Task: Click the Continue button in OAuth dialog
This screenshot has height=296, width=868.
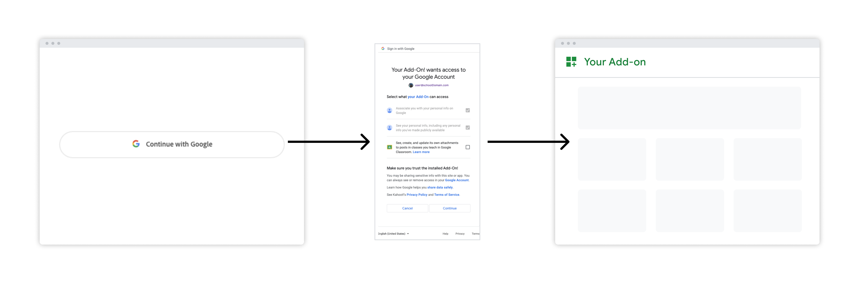Action: [449, 208]
